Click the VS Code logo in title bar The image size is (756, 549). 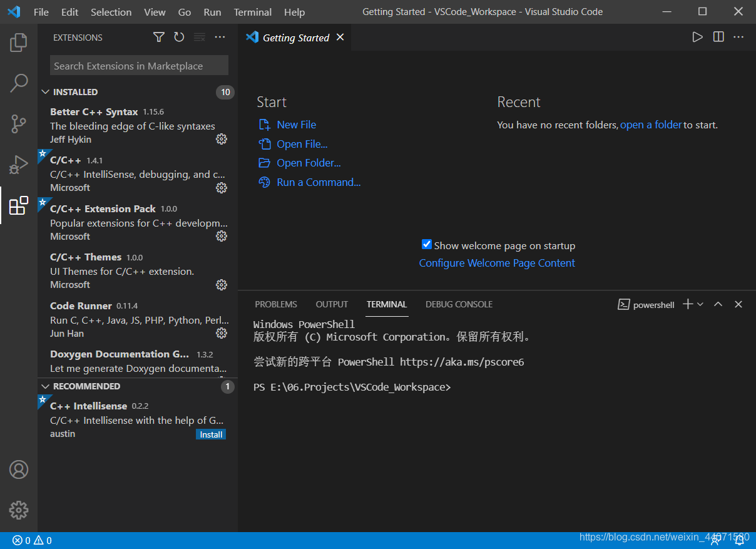click(x=14, y=12)
